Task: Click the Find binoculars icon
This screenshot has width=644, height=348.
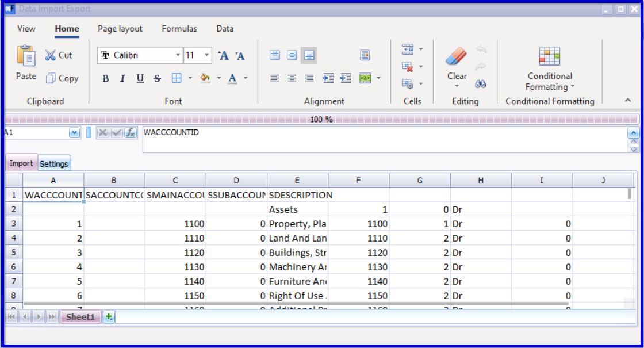Action: [x=478, y=84]
